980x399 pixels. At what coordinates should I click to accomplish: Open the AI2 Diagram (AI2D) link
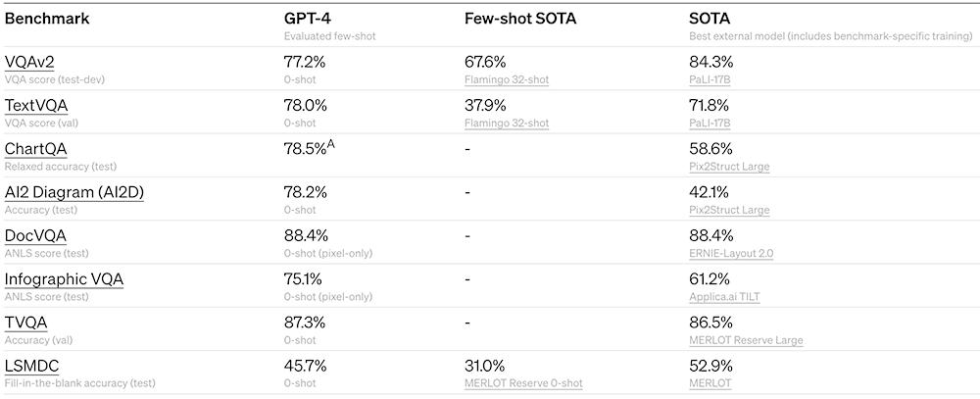point(73,192)
